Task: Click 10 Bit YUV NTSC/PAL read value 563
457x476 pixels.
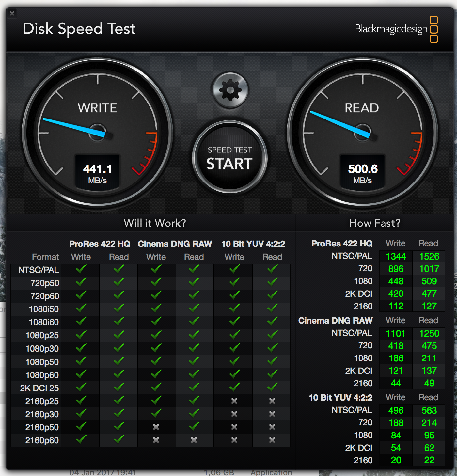Action: coord(429,410)
